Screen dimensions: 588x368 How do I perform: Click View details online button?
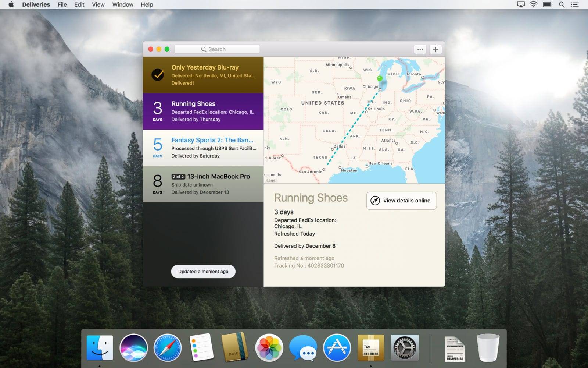click(401, 201)
